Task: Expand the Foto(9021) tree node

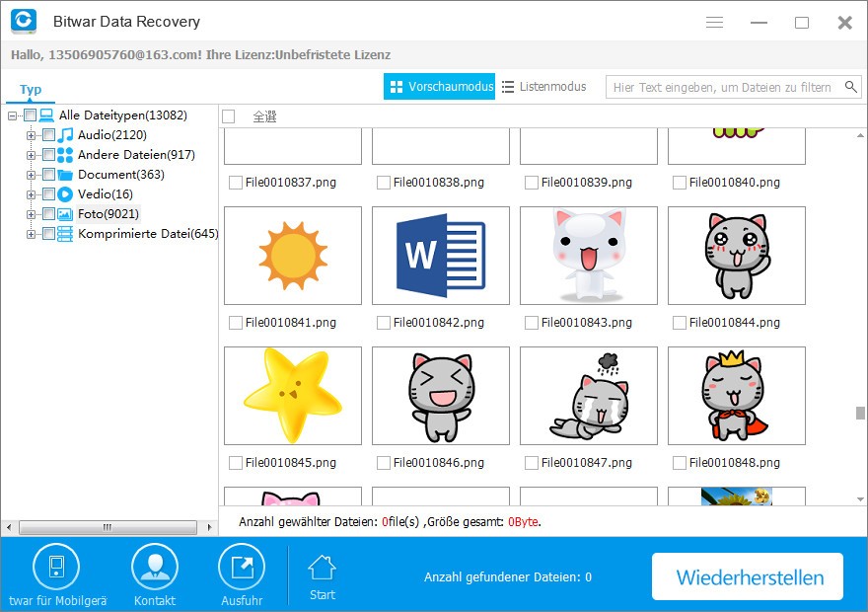Action: [x=31, y=214]
